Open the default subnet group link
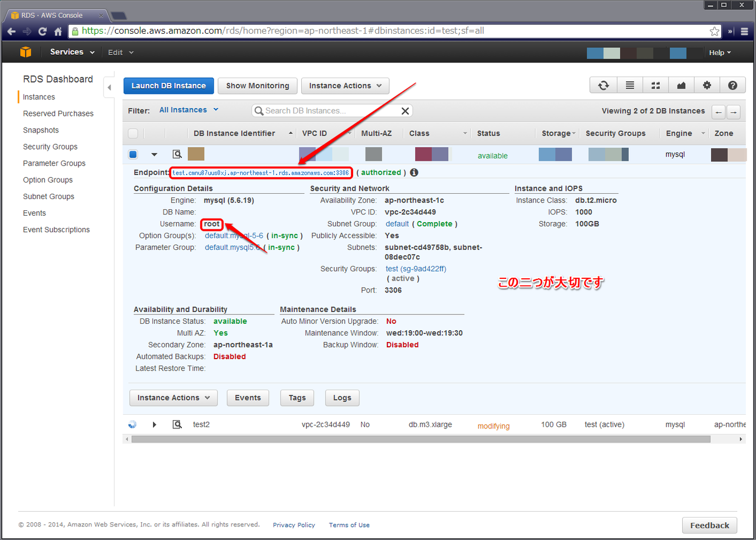This screenshot has width=756, height=540. 397,224
